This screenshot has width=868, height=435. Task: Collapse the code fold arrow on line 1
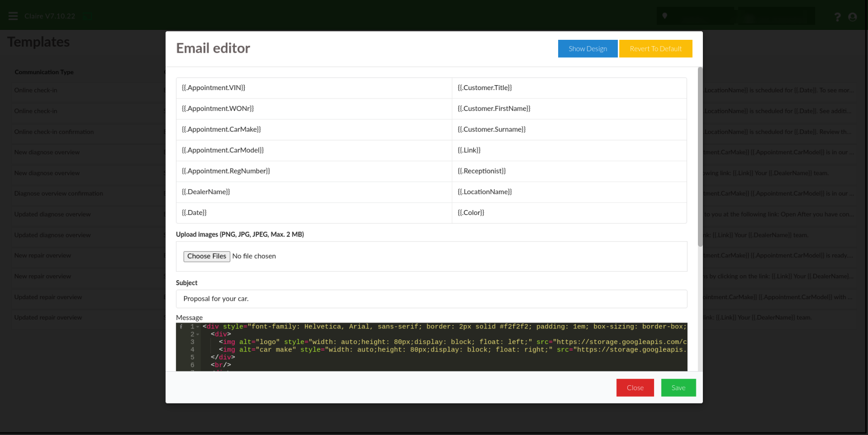tap(198, 327)
